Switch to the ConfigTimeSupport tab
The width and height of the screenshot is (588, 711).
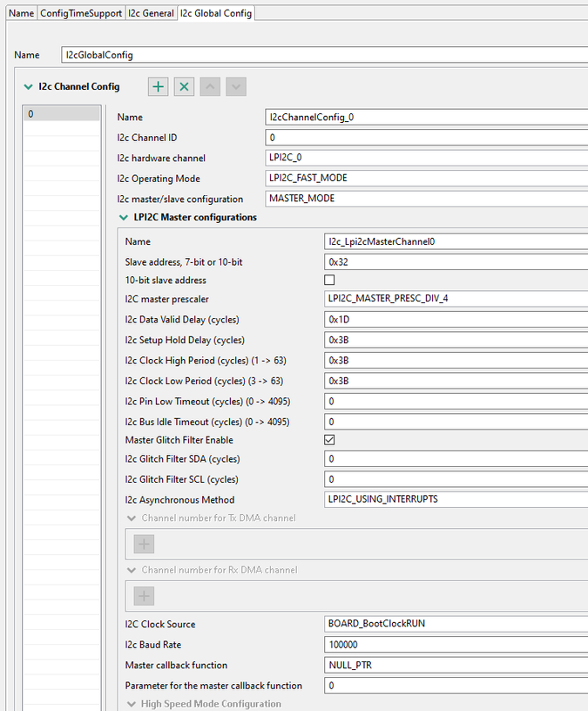81,13
